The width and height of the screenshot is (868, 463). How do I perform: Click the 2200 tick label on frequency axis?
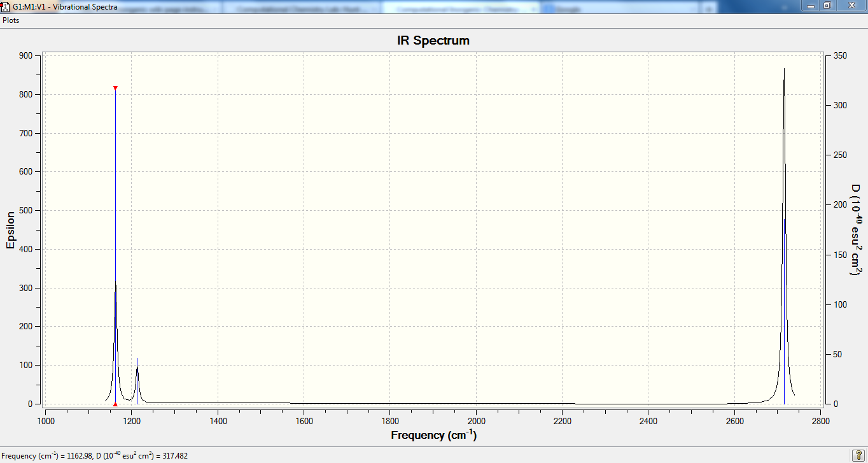pos(563,421)
